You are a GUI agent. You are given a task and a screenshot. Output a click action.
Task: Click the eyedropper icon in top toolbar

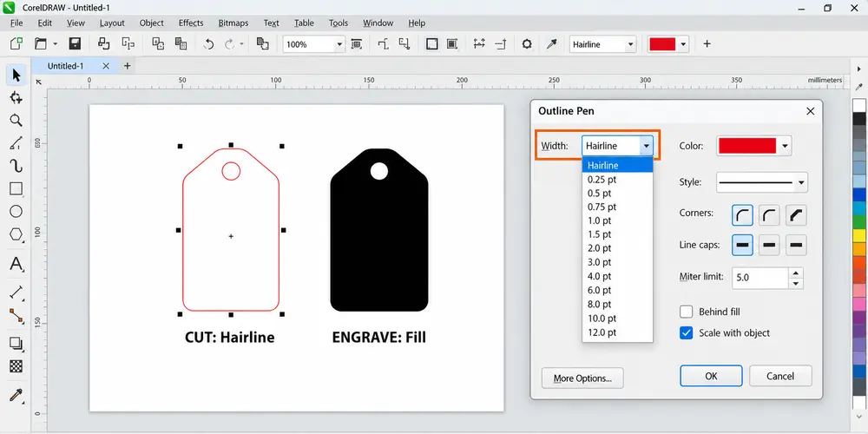click(x=551, y=44)
